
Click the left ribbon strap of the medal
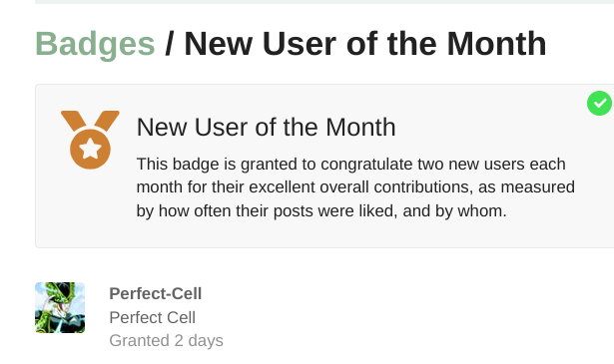pos(74,121)
